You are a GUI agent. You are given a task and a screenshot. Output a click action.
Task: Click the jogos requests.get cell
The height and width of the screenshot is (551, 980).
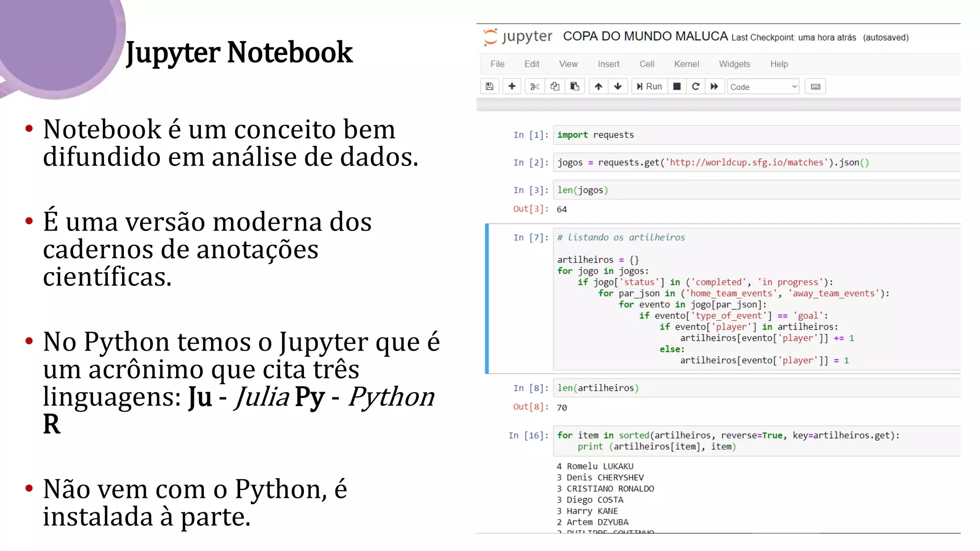757,163
